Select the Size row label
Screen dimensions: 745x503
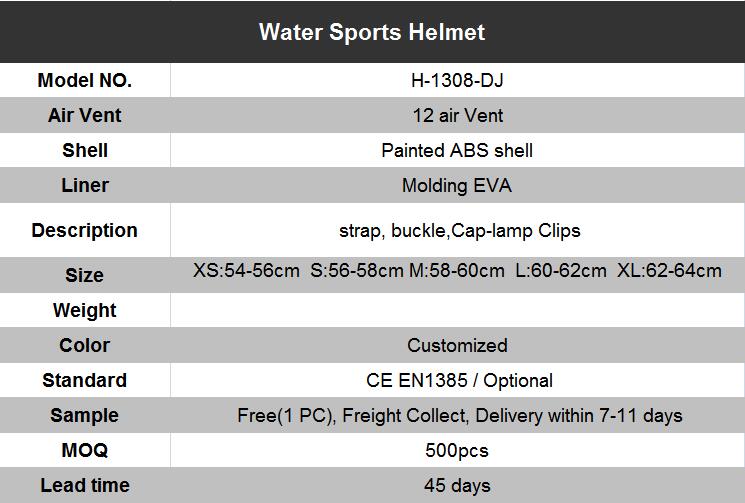click(x=85, y=275)
